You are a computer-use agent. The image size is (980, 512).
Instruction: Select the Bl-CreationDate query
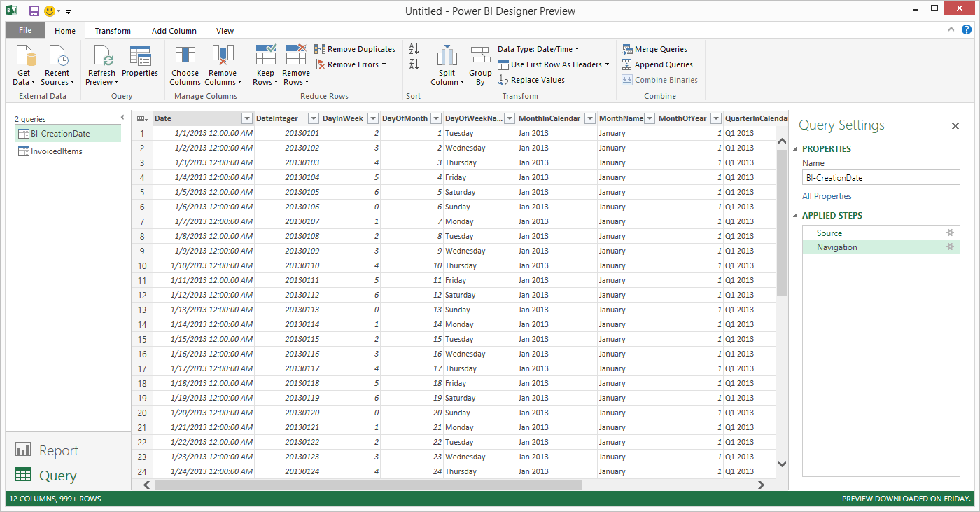point(67,133)
